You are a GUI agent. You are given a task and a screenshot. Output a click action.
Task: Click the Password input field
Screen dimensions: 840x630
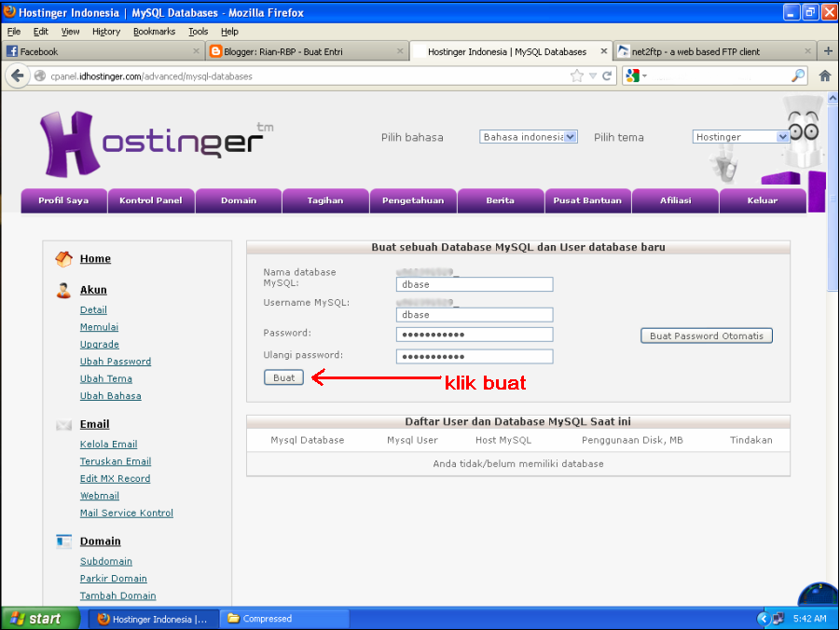coord(475,335)
